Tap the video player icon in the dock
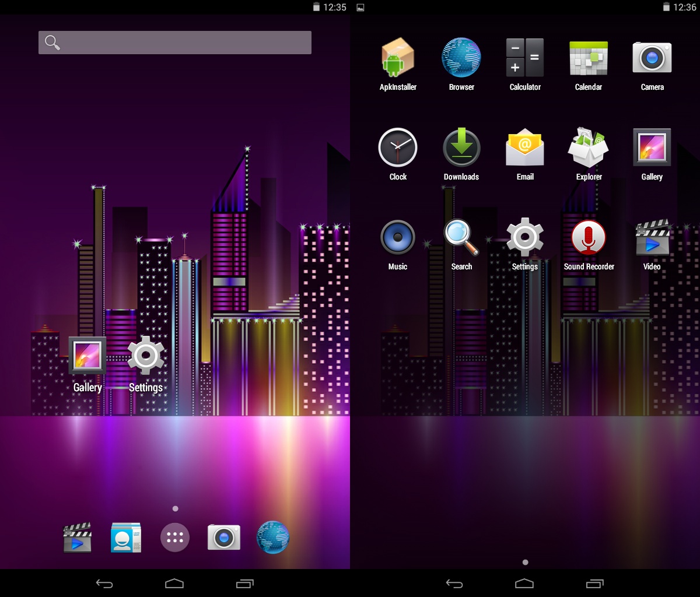The image size is (700, 597). [x=78, y=537]
